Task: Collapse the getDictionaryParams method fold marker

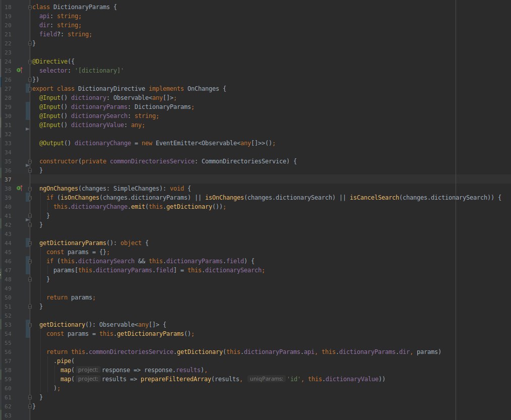Action: (x=30, y=243)
